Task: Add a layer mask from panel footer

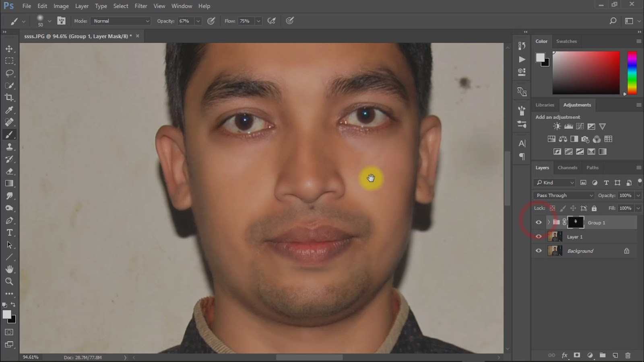Action: (x=577, y=355)
